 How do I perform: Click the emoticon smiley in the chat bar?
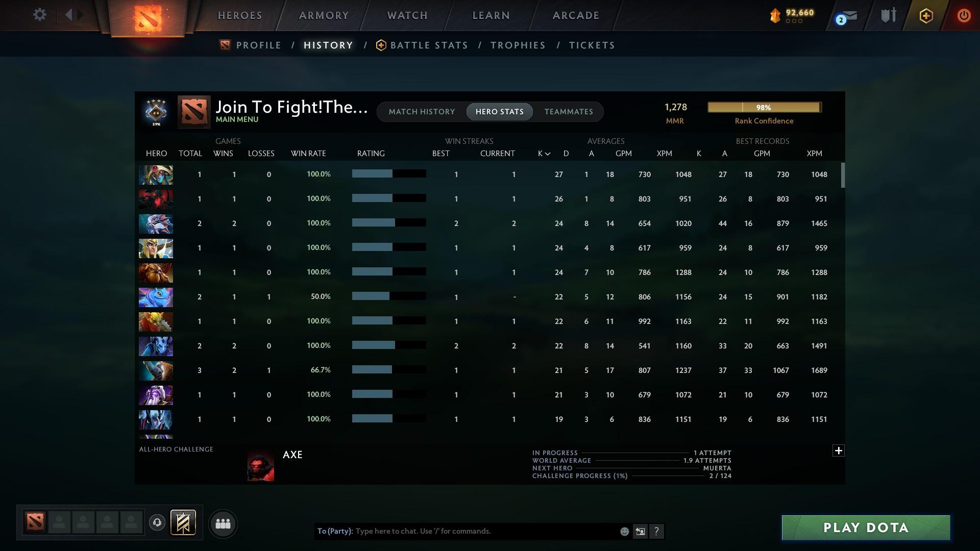pyautogui.click(x=624, y=531)
